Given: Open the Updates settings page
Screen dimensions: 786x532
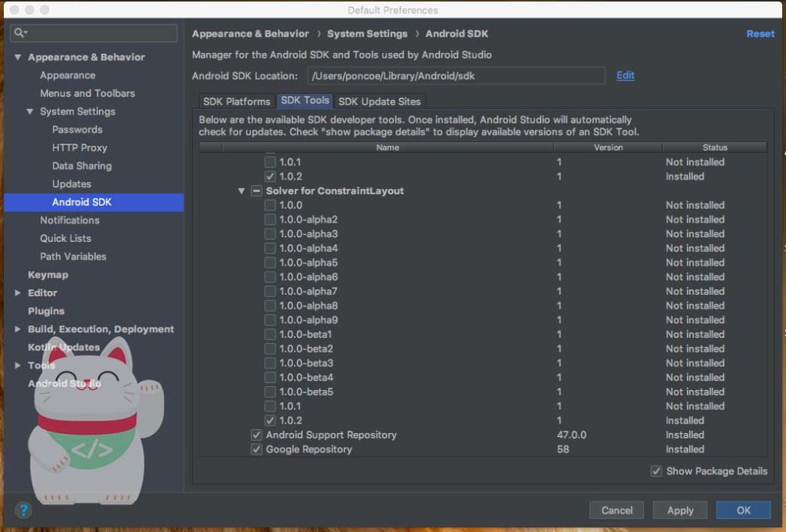Looking at the screenshot, I should (x=71, y=184).
